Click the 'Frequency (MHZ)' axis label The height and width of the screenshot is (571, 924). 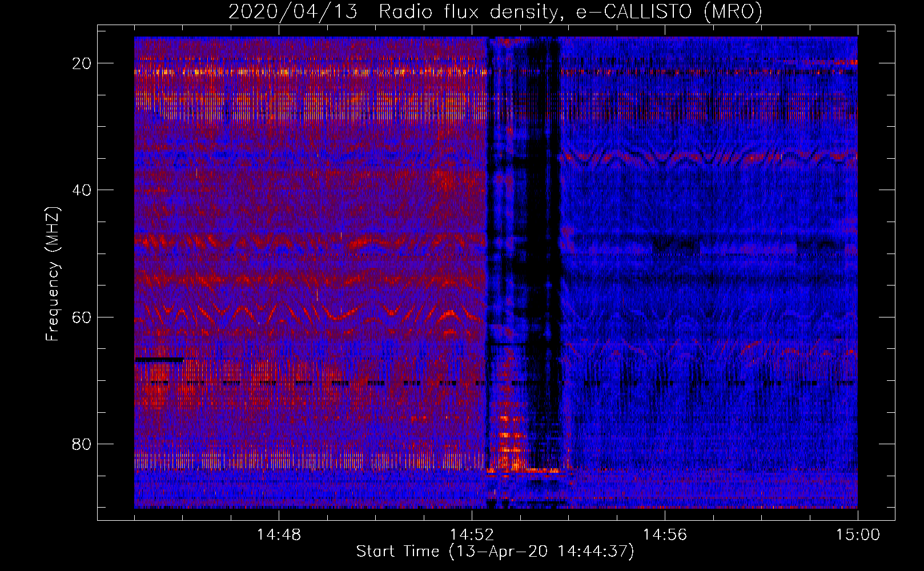[53, 275]
